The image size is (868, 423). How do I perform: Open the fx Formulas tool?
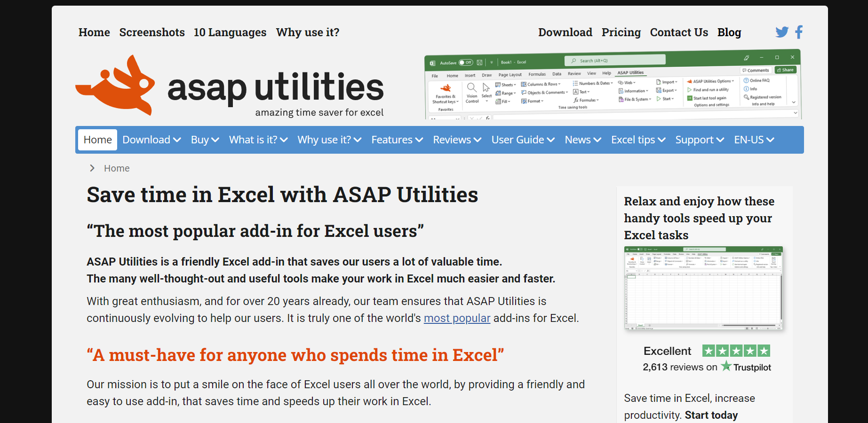coord(585,100)
